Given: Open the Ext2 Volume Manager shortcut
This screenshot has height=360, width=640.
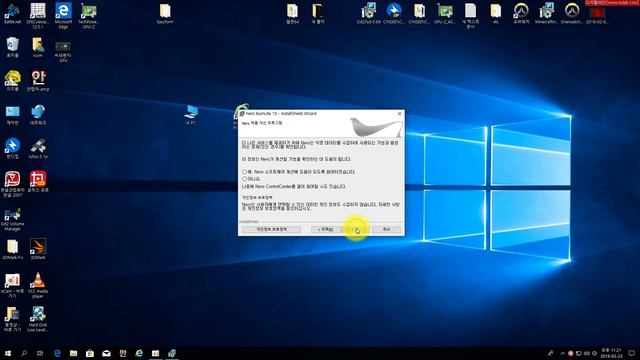Looking at the screenshot, I should click(12, 220).
